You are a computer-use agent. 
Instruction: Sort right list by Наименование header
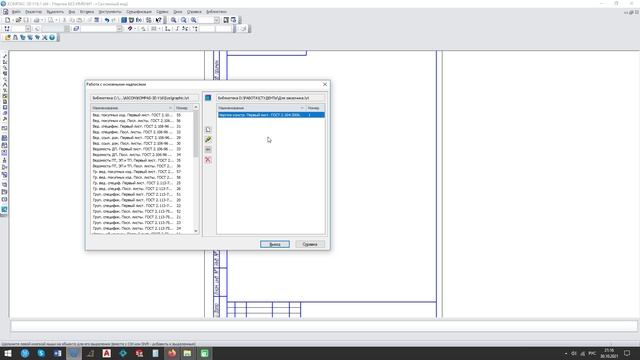pyautogui.click(x=261, y=108)
